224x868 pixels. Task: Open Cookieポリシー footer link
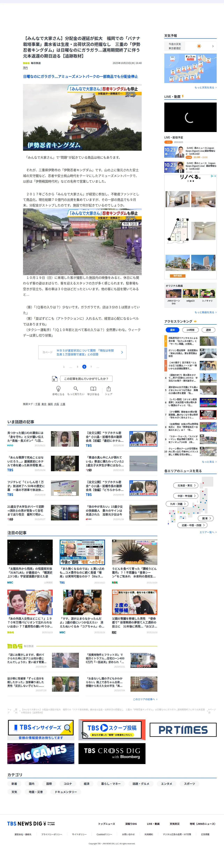(104, 834)
